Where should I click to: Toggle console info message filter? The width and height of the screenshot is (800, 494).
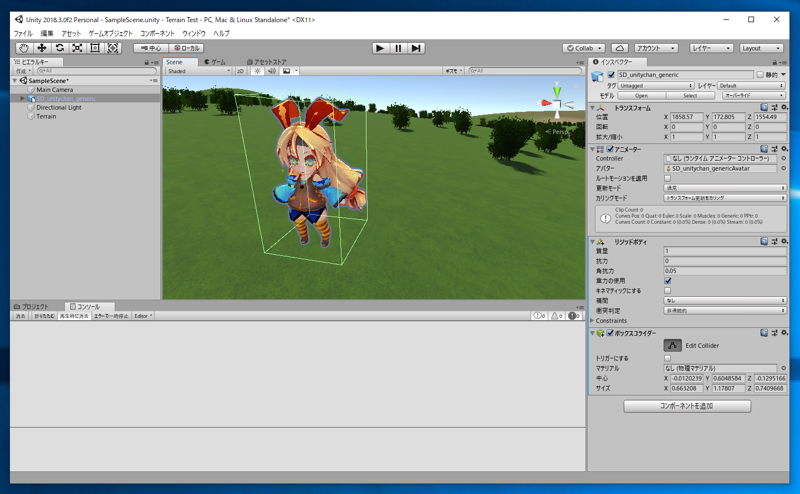(539, 316)
